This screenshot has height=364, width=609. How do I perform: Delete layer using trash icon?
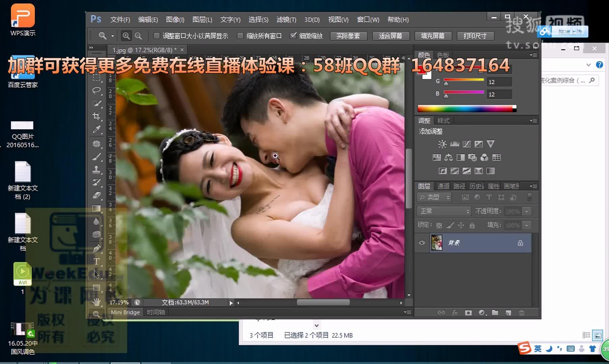[522, 312]
